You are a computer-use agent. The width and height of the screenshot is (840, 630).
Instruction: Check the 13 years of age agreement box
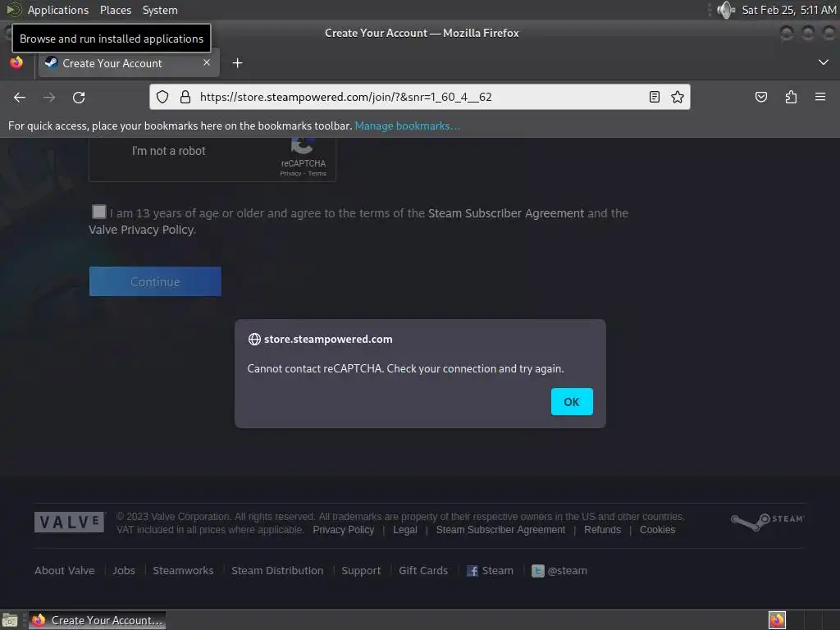(99, 212)
